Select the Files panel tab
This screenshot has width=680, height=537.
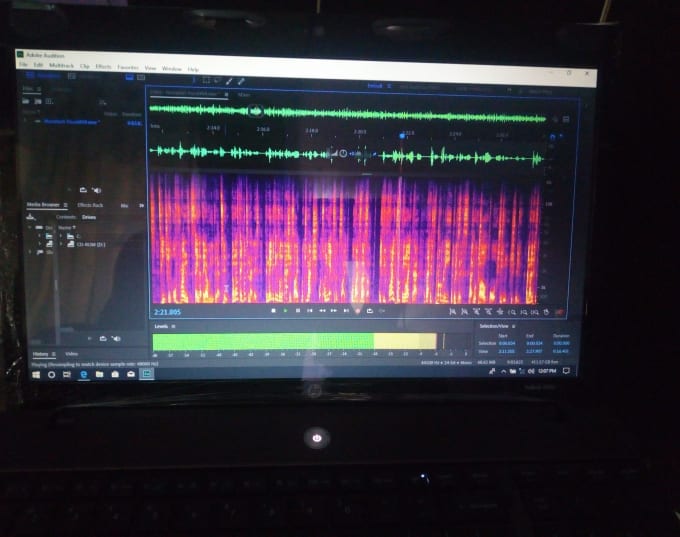(x=28, y=88)
